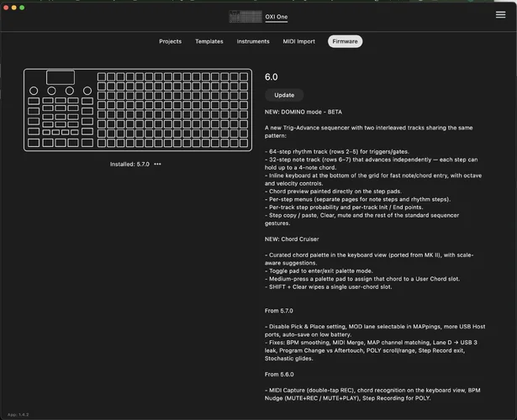Click 'Per-step menus' changelog line
Viewport: 517px width, 420px height.
pyautogui.click(x=357, y=199)
